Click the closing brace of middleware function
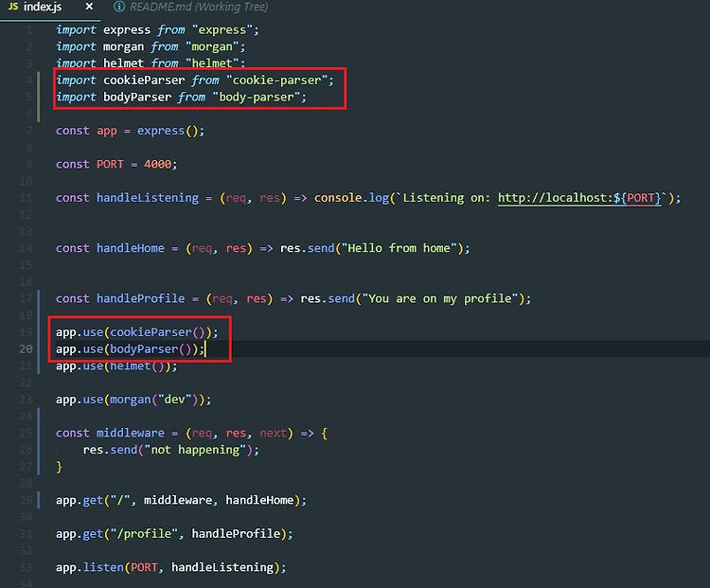 pyautogui.click(x=59, y=467)
